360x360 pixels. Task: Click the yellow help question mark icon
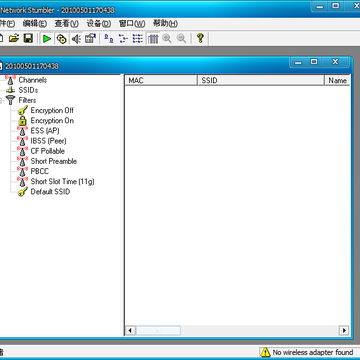[x=200, y=39]
